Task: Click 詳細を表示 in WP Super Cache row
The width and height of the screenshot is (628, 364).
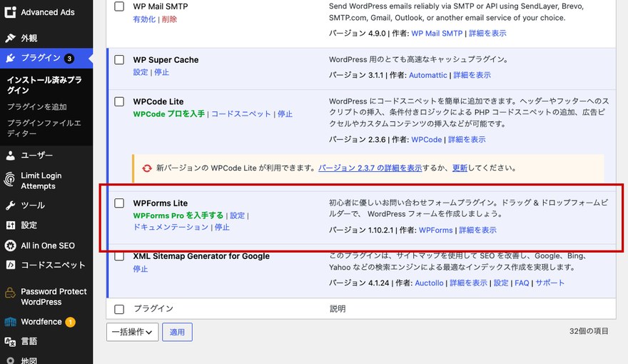Action: [472, 75]
